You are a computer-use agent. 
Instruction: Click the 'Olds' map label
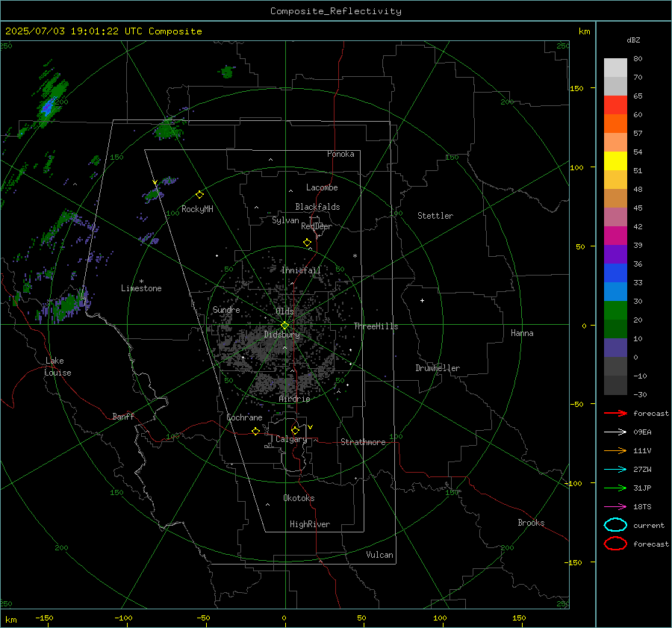click(x=284, y=311)
